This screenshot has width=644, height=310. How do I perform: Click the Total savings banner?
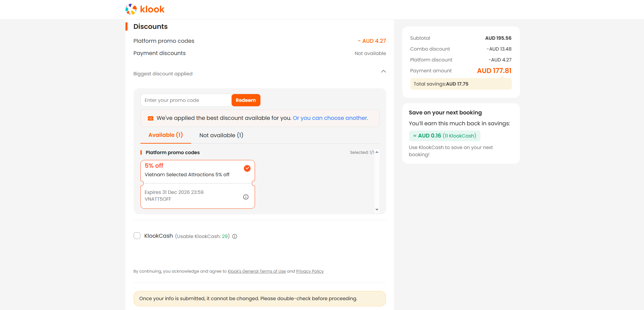(461, 84)
